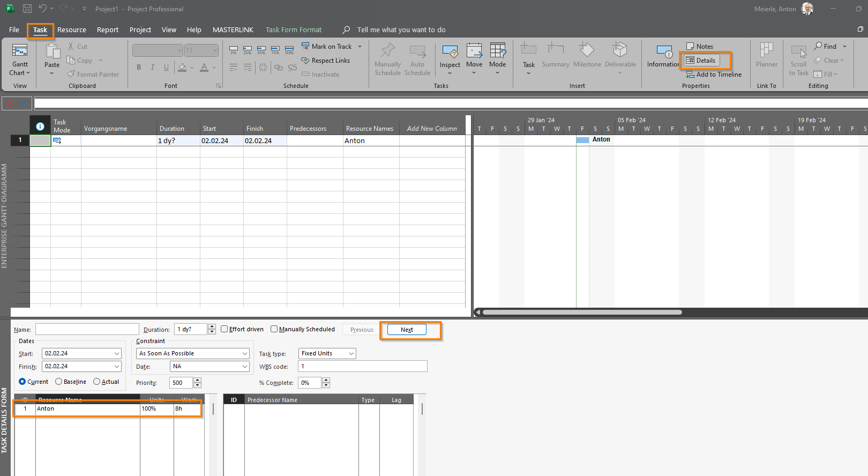Screen dimensions: 868x476
Task: Open the Inspect task tool
Action: pyautogui.click(x=450, y=59)
